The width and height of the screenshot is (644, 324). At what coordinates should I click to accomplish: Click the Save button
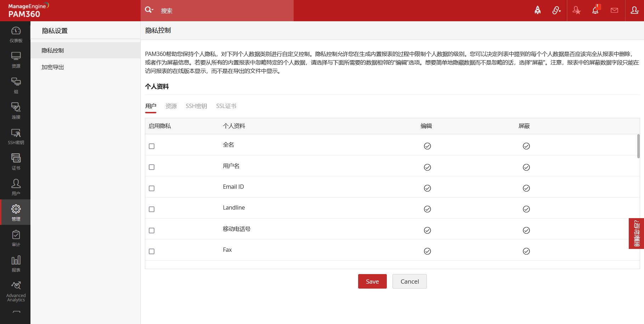coord(372,282)
